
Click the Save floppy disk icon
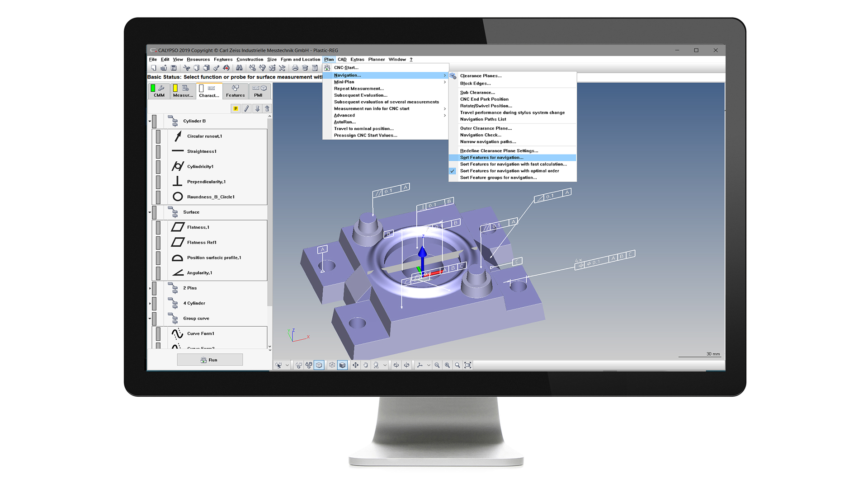point(174,68)
